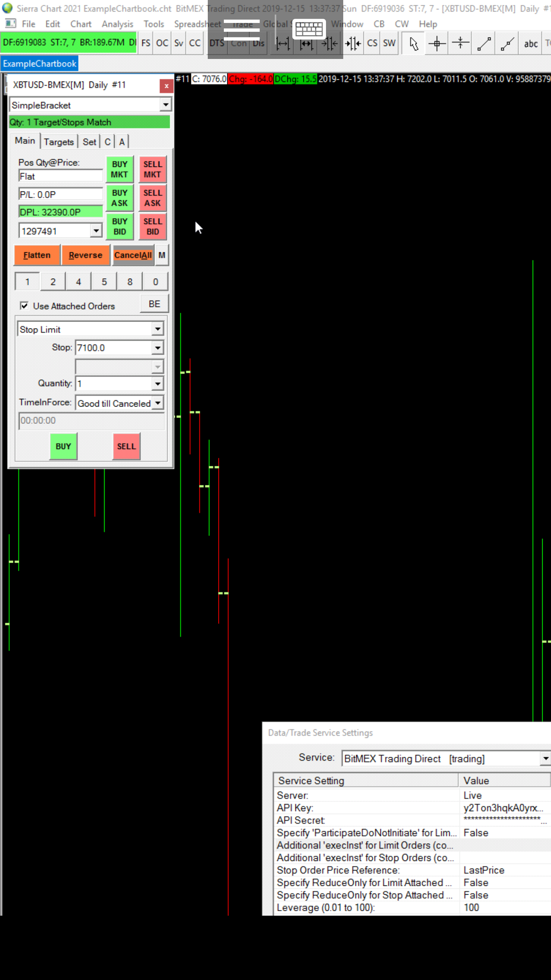The height and width of the screenshot is (980, 551).
Task: Click the BE breakeven button
Action: pos(154,304)
